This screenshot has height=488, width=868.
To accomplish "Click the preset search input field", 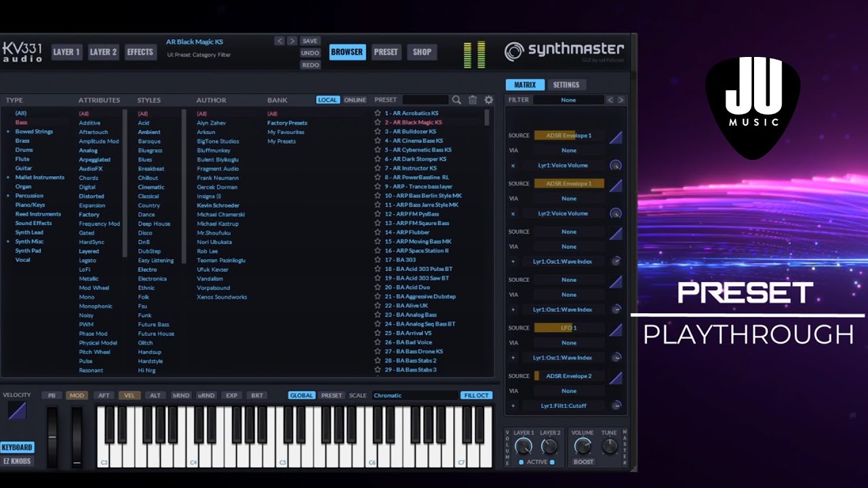I will point(425,100).
